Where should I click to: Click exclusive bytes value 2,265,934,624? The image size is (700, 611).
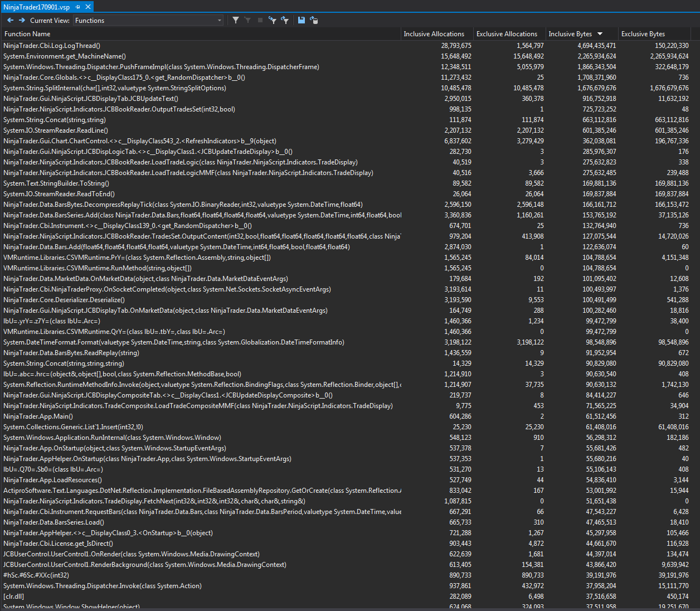point(669,56)
